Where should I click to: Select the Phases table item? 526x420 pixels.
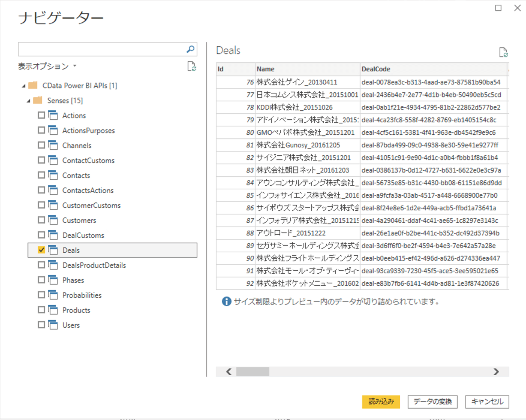73,280
